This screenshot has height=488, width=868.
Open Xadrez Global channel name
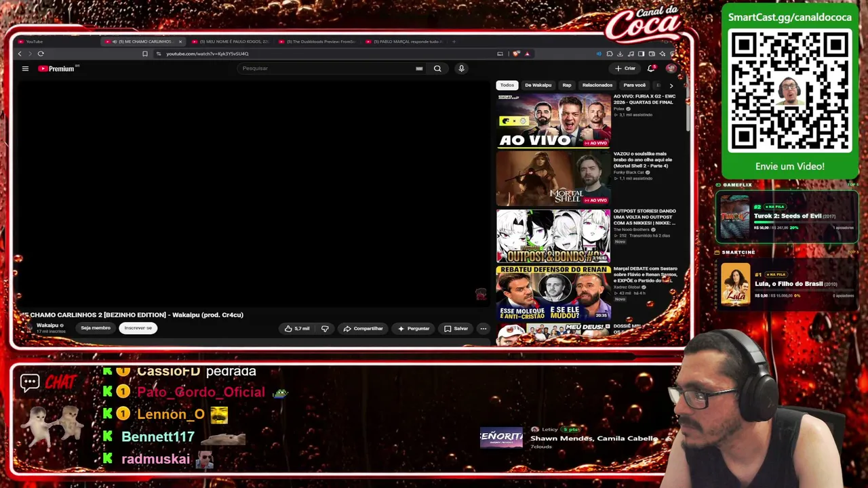[627, 287]
